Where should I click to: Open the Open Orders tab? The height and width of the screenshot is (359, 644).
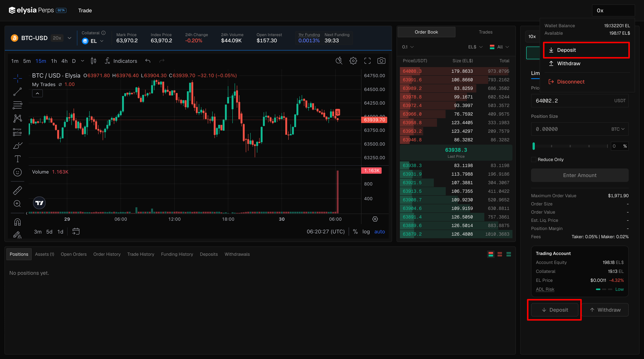click(x=73, y=254)
